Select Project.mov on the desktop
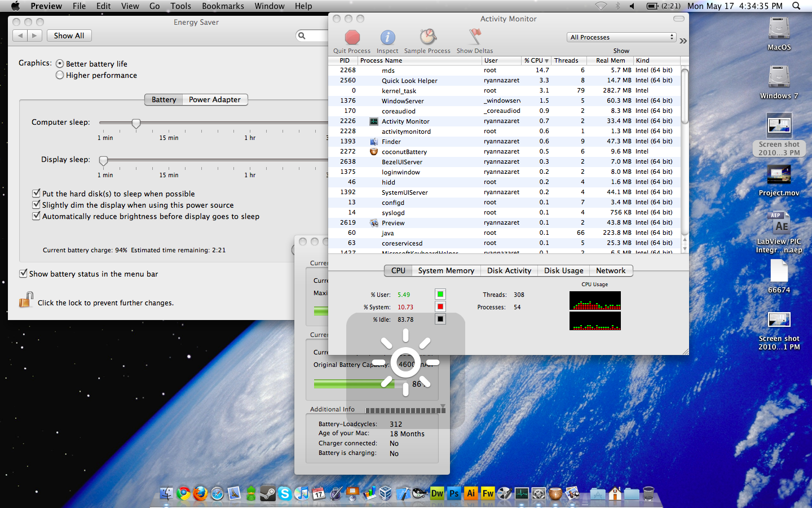Screen dimensions: 812x508 (779, 175)
